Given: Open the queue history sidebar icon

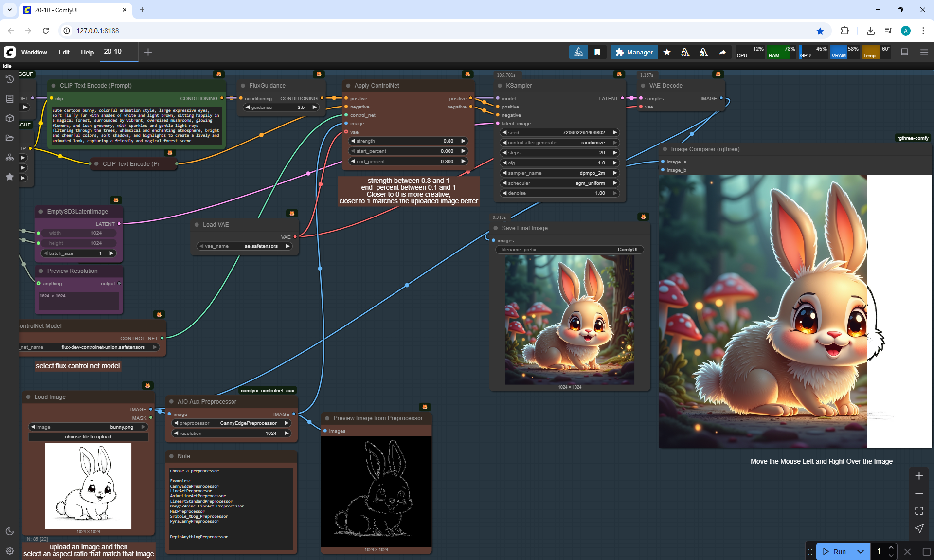Looking at the screenshot, I should 9,79.
